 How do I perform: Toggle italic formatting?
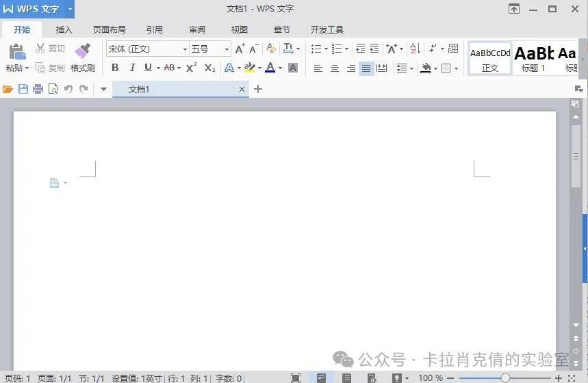click(x=131, y=68)
